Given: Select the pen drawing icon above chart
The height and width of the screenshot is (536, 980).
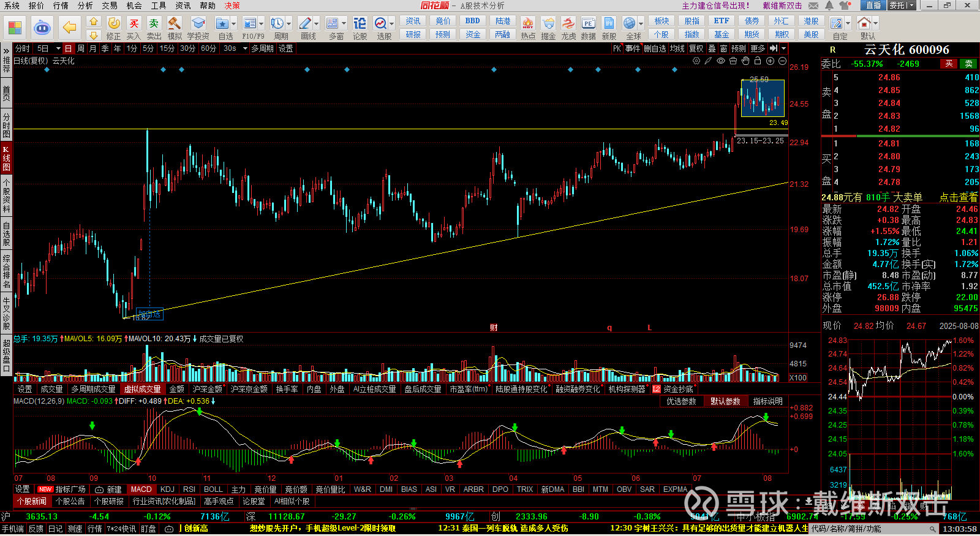Looking at the screenshot, I should (709, 61).
